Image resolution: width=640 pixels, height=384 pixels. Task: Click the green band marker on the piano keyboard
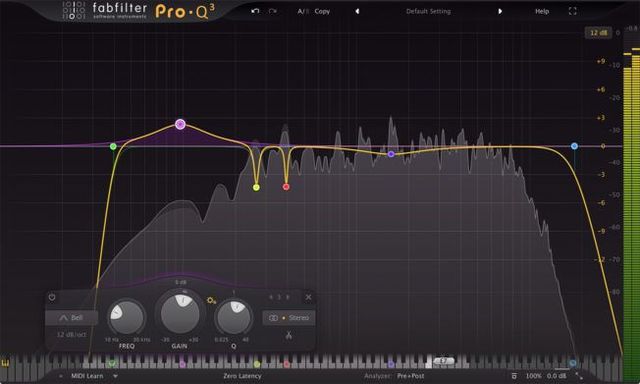112,363
